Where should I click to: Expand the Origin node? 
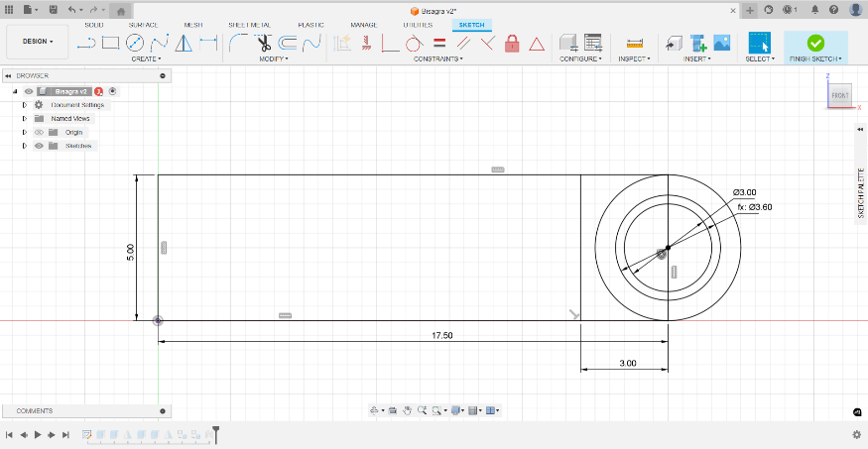click(x=25, y=132)
